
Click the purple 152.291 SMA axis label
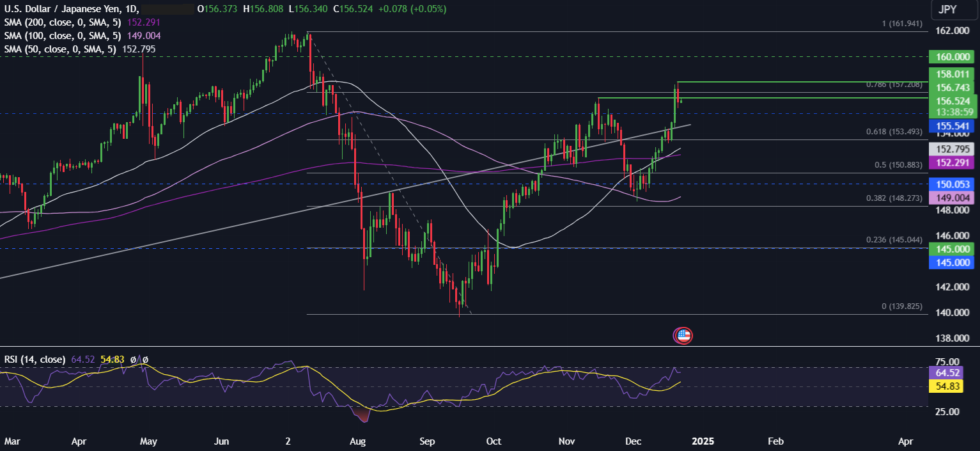[953, 162]
